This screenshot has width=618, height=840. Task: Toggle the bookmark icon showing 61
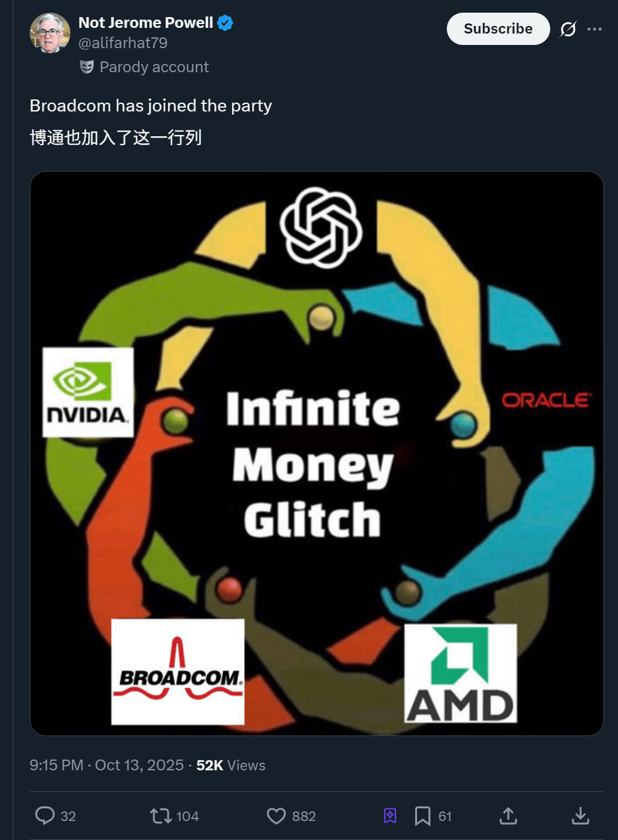(x=423, y=816)
